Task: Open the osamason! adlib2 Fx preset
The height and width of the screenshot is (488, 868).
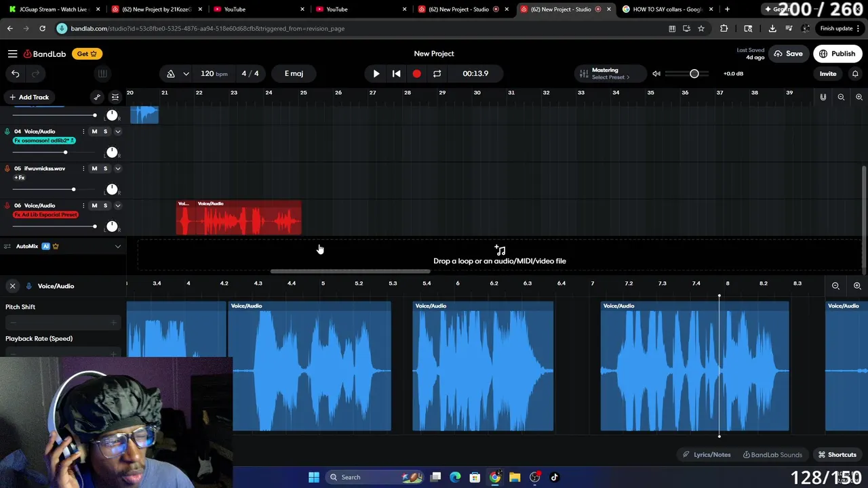Action: pyautogui.click(x=44, y=140)
